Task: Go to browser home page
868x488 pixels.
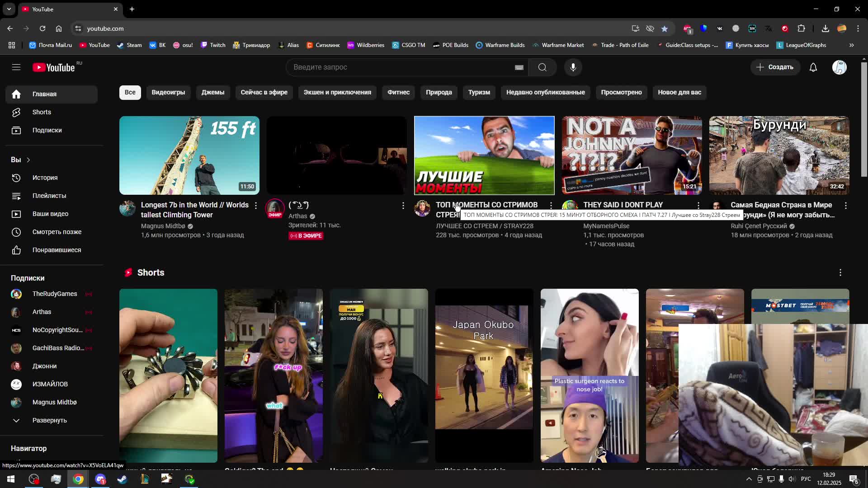Action: 59,28
